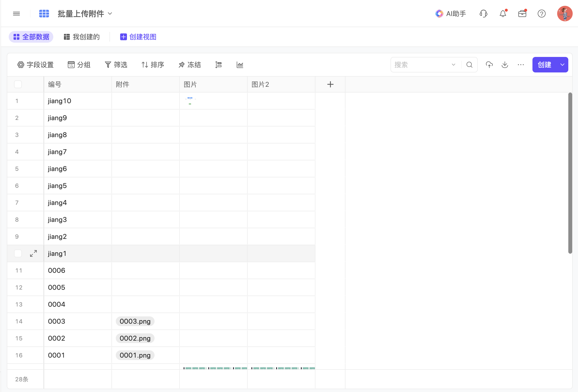Image resolution: width=578 pixels, height=392 pixels.
Task: Select the jiang4 cell
Action: click(x=78, y=203)
